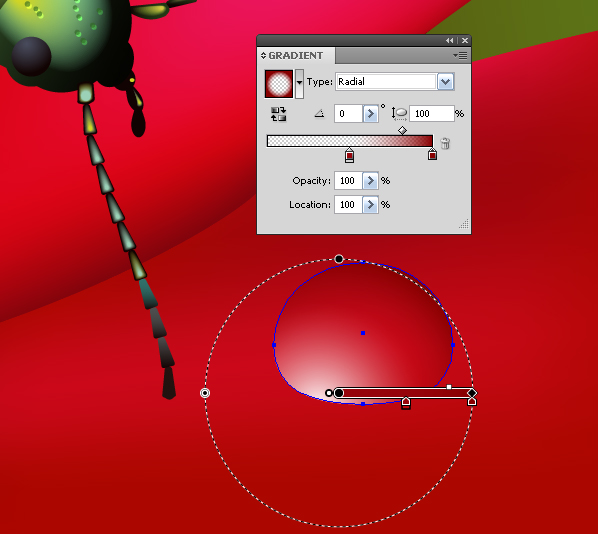The width and height of the screenshot is (600, 534).
Task: Open the angle value dropdown arrow
Action: 370,114
